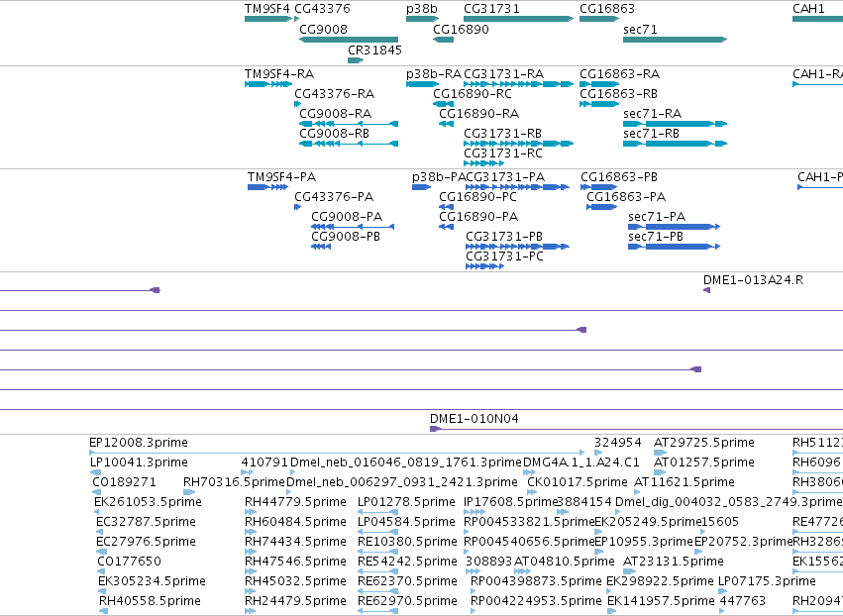Viewport: 843px width, 616px height.
Task: Click EST RH44779.5prime
Action: point(250,512)
